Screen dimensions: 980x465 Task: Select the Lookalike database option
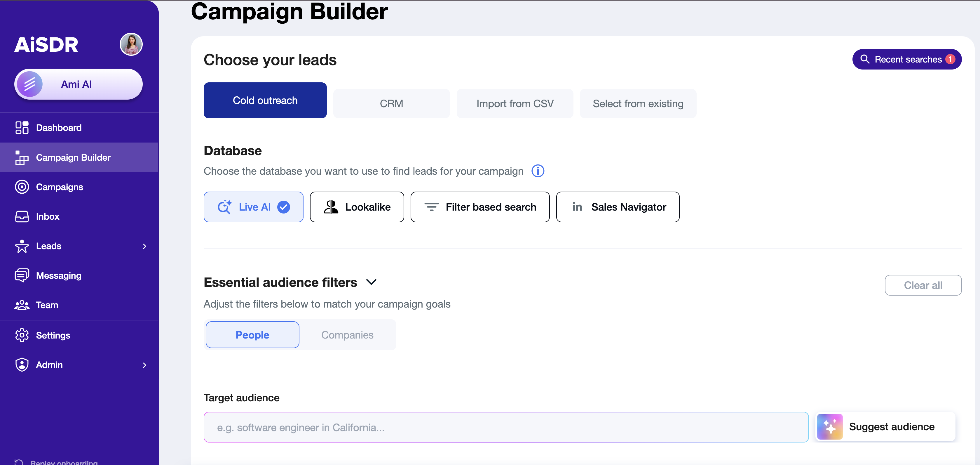coord(357,207)
